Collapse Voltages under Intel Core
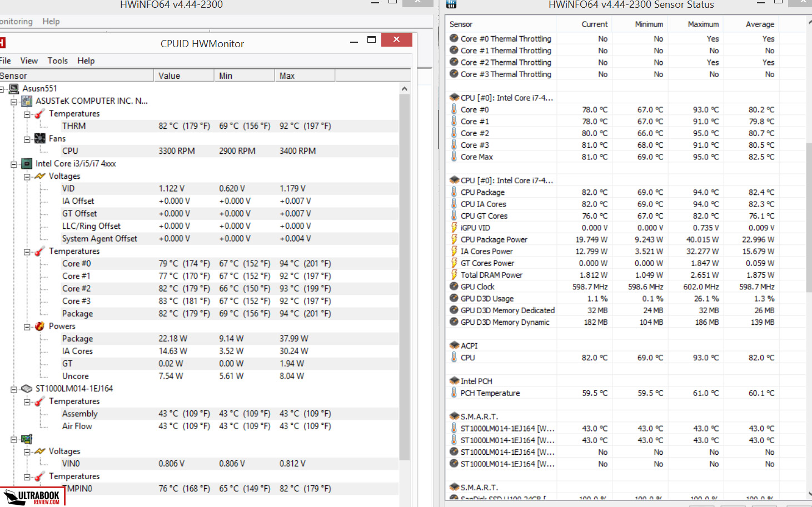 (x=27, y=177)
